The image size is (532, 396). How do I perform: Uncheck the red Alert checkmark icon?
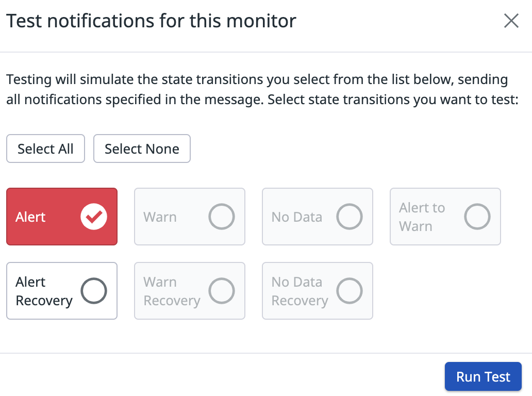coord(94,217)
